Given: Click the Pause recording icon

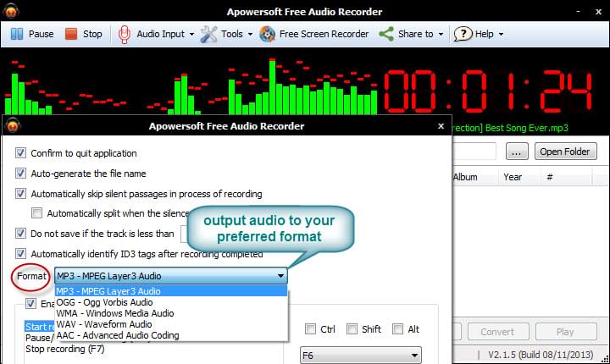Looking at the screenshot, I should pos(18,34).
